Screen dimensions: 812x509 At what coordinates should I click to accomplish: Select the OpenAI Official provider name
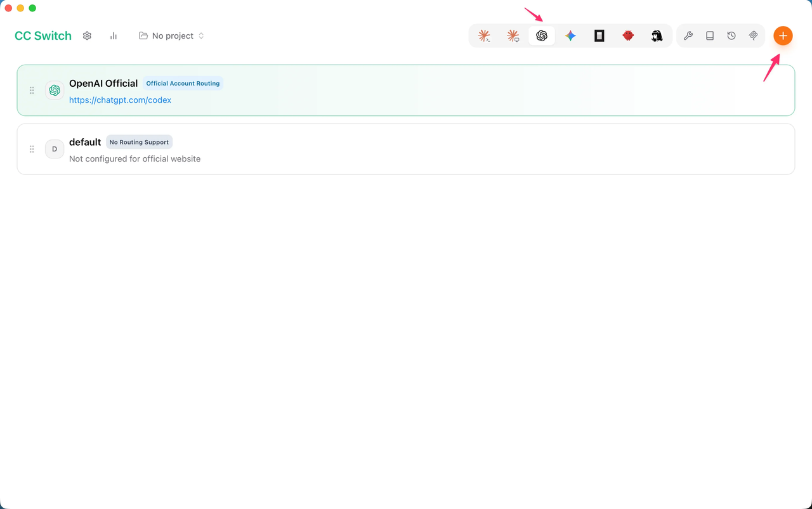click(103, 83)
